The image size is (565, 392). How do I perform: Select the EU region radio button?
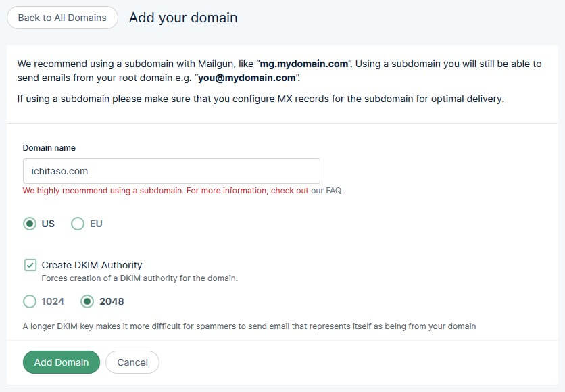[x=78, y=224]
